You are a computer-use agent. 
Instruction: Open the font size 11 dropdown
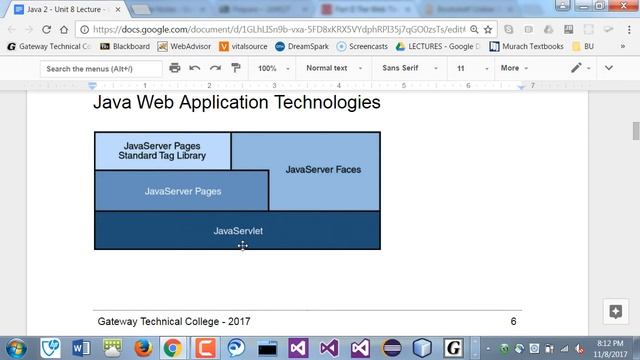472,68
